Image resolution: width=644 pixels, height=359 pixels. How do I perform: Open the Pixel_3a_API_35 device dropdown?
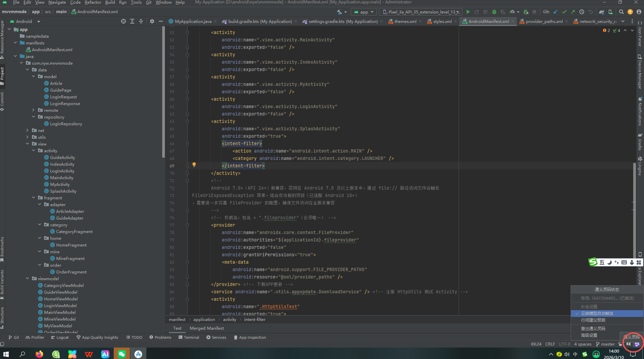[x=421, y=12]
